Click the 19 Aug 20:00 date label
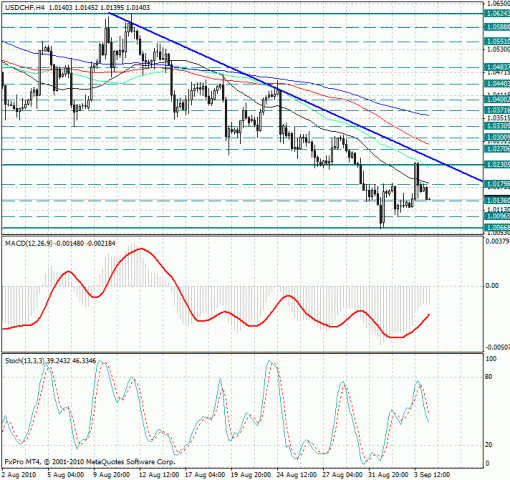The height and width of the screenshot is (480, 510). click(251, 474)
